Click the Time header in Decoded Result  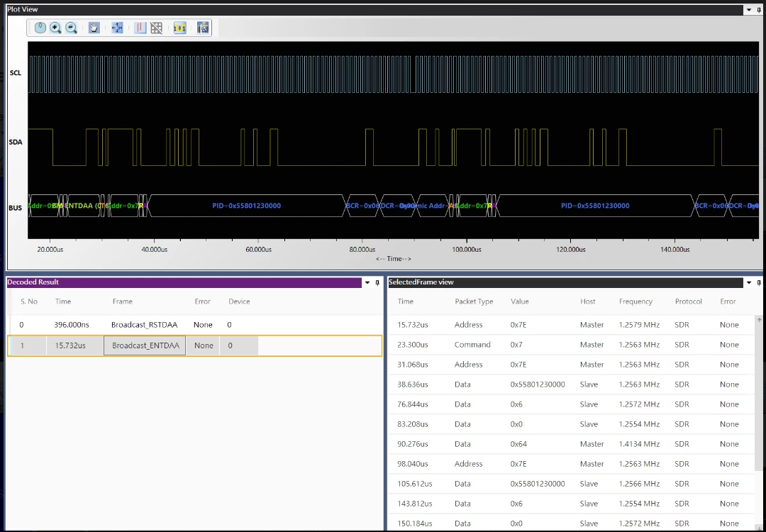pos(63,301)
